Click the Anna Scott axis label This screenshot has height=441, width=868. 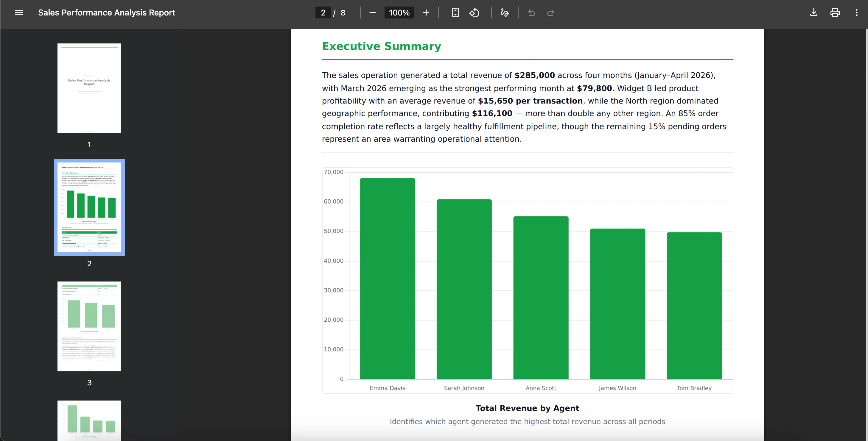(541, 388)
